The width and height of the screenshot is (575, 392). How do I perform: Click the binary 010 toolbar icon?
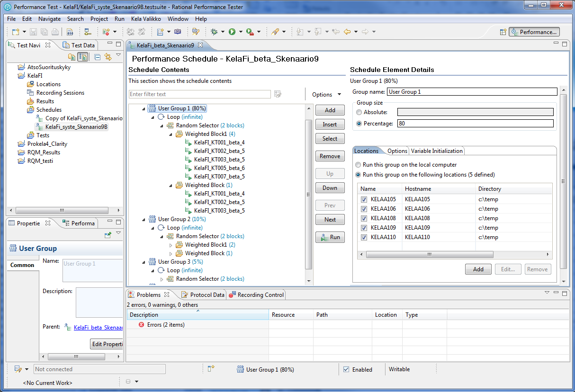click(x=70, y=32)
